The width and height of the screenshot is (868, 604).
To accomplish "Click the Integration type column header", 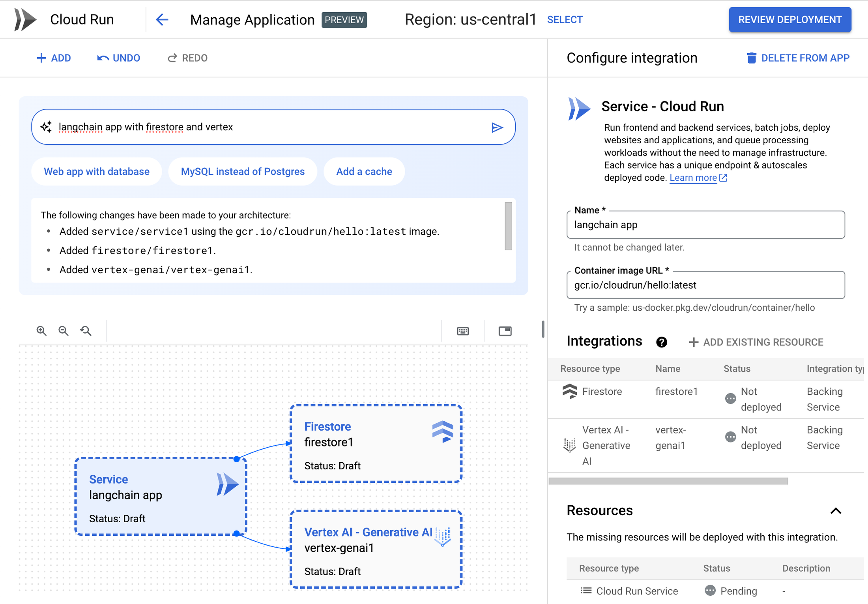I will pyautogui.click(x=835, y=369).
